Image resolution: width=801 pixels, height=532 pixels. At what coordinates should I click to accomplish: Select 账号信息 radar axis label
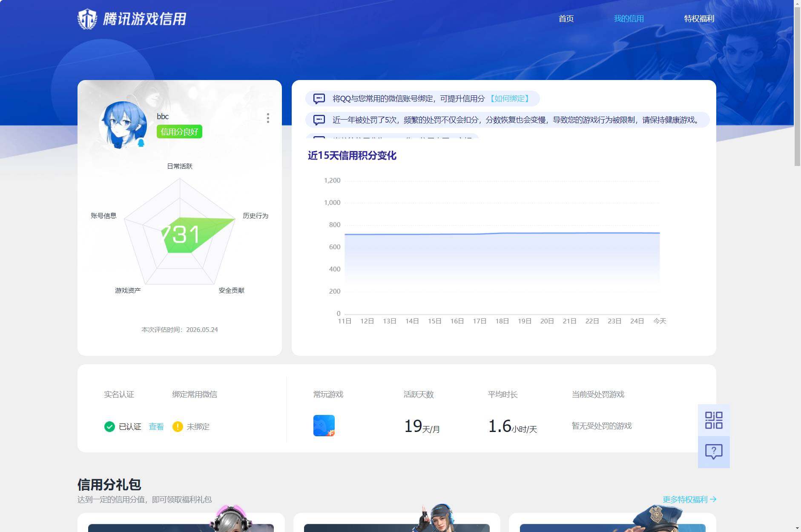[103, 216]
